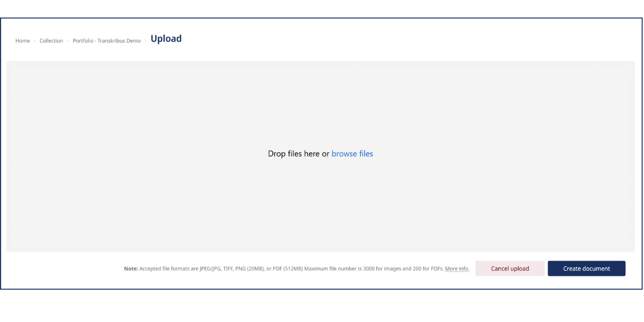Image resolution: width=644 pixels, height=322 pixels.
Task: Open the More info link about file formats
Action: (457, 269)
